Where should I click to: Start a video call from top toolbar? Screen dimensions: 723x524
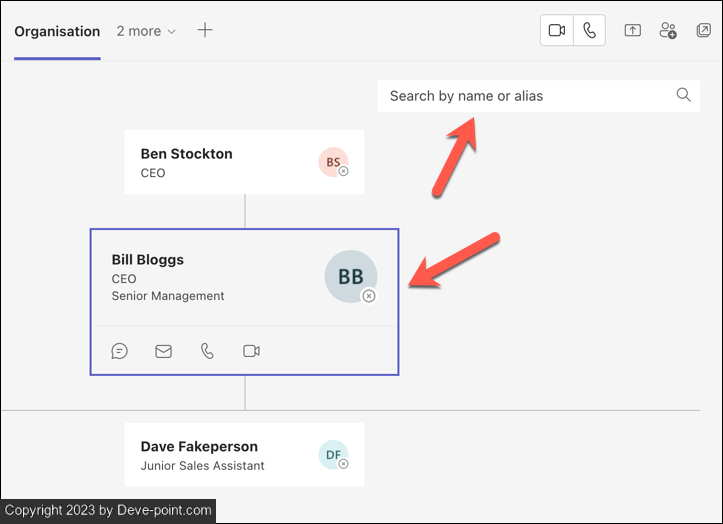tap(557, 31)
